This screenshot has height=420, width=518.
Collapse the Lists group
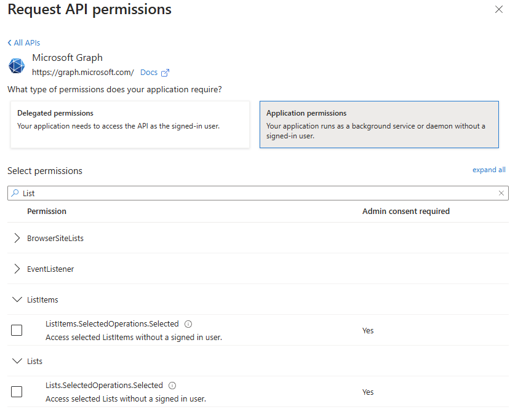pos(17,361)
